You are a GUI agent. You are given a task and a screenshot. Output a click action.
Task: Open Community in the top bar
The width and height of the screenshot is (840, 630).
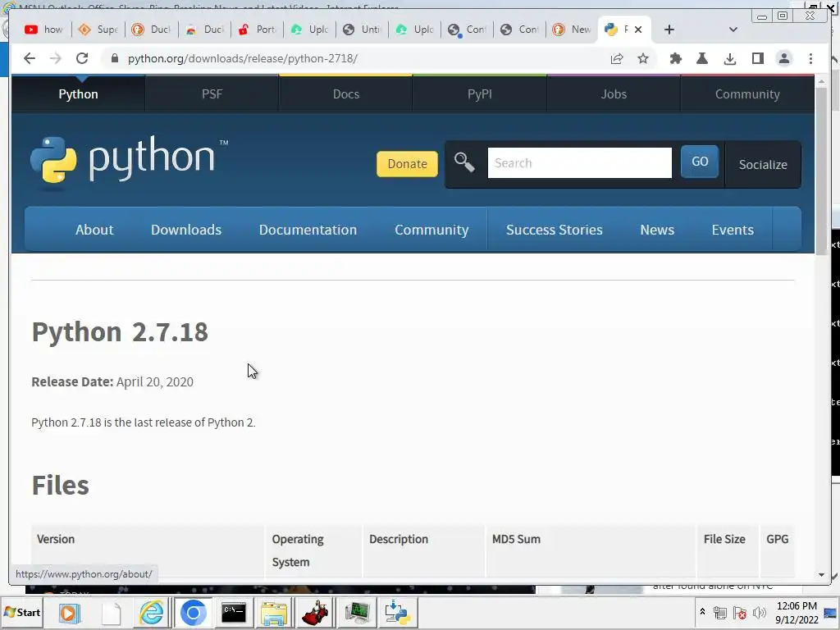tap(747, 94)
